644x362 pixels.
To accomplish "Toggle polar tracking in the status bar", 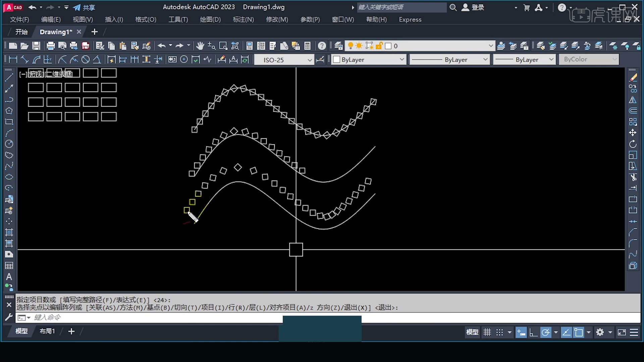I will click(x=546, y=332).
